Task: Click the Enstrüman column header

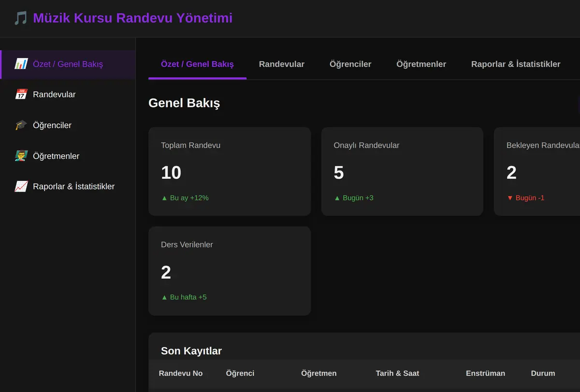Action: coord(485,373)
